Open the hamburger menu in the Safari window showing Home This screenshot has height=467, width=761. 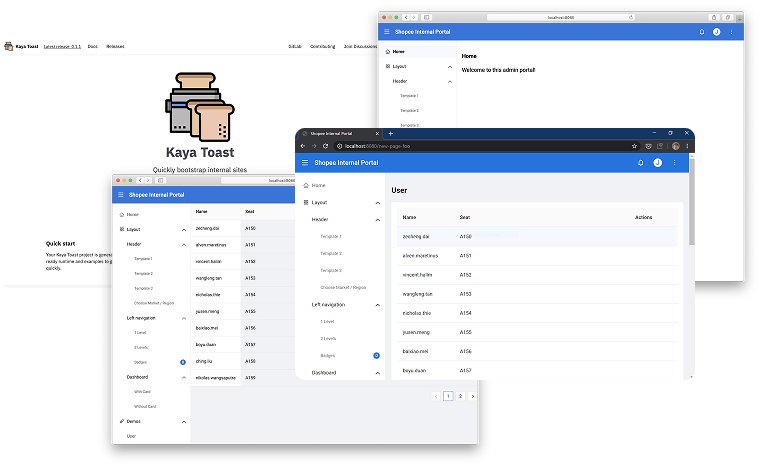coord(387,32)
